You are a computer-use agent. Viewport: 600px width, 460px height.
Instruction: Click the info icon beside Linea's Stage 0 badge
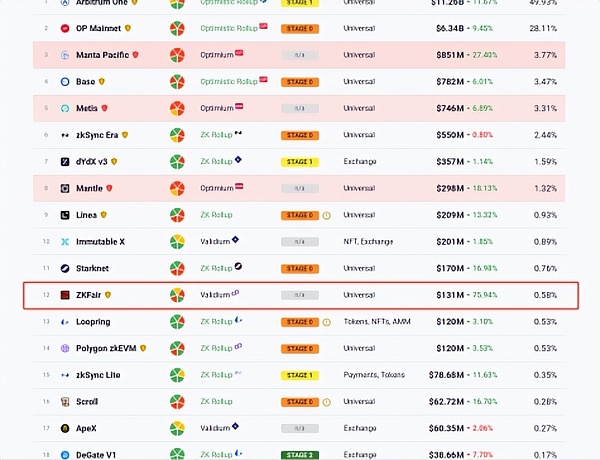(x=326, y=215)
